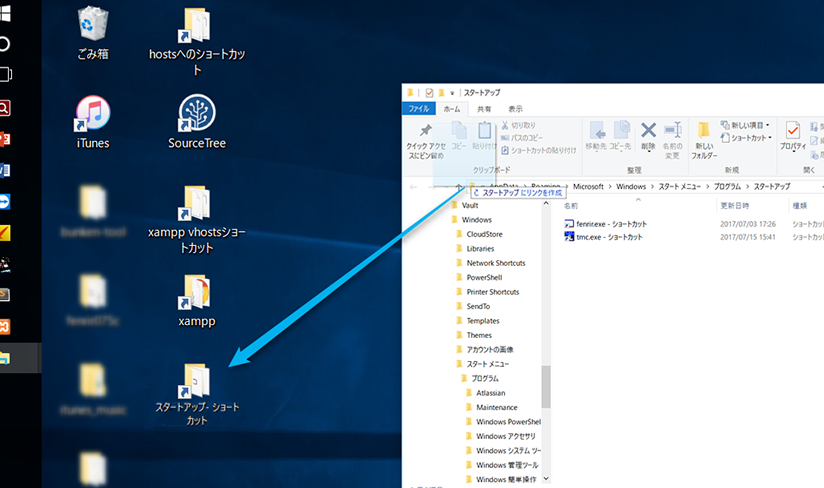
Task: Sort by the Name column header
Action: [x=571, y=206]
